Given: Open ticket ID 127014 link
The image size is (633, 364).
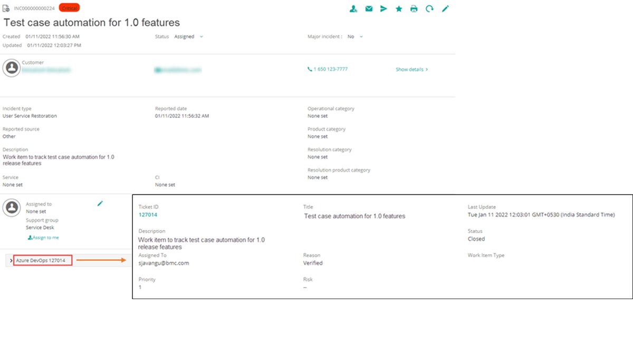Looking at the screenshot, I should click(148, 215).
